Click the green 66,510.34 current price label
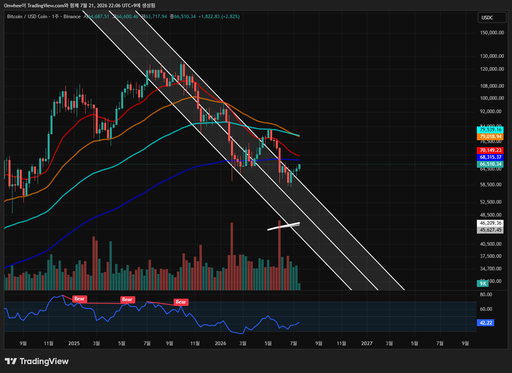The width and height of the screenshot is (512, 373). point(490,164)
